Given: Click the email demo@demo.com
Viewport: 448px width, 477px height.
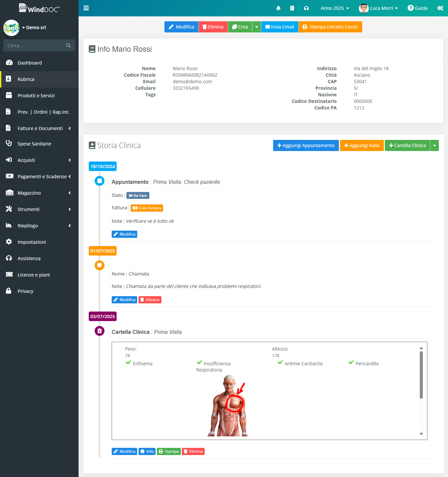Looking at the screenshot, I should coord(192,82).
